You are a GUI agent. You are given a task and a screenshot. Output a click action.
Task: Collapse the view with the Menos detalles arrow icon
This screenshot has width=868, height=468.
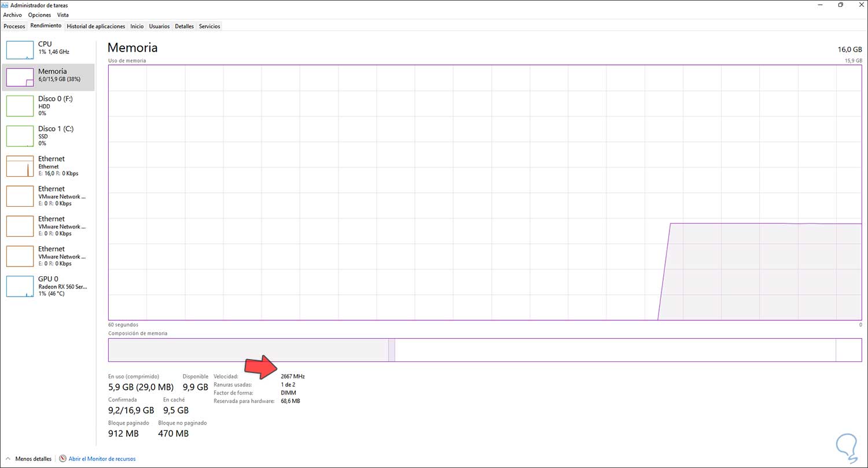pyautogui.click(x=8, y=459)
